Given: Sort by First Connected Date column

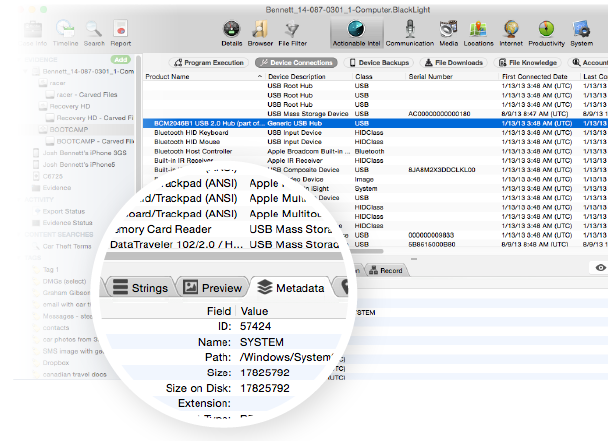Looking at the screenshot, I should 539,76.
